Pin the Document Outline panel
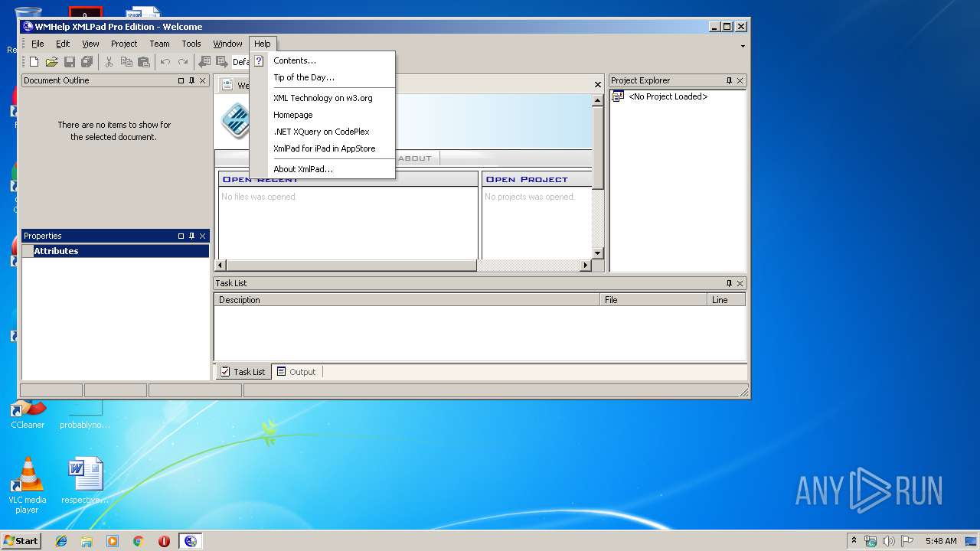The height and width of the screenshot is (551, 980). tap(191, 80)
